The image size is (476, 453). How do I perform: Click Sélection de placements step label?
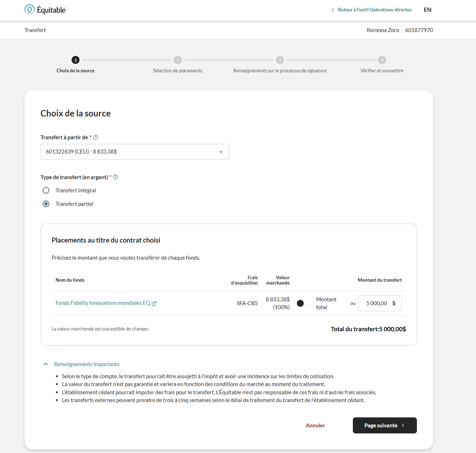pos(178,71)
